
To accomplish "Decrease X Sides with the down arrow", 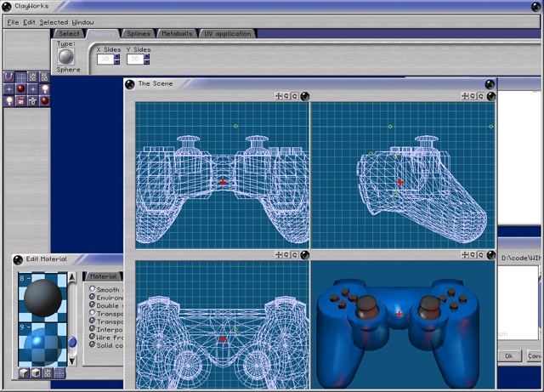I will [x=117, y=62].
